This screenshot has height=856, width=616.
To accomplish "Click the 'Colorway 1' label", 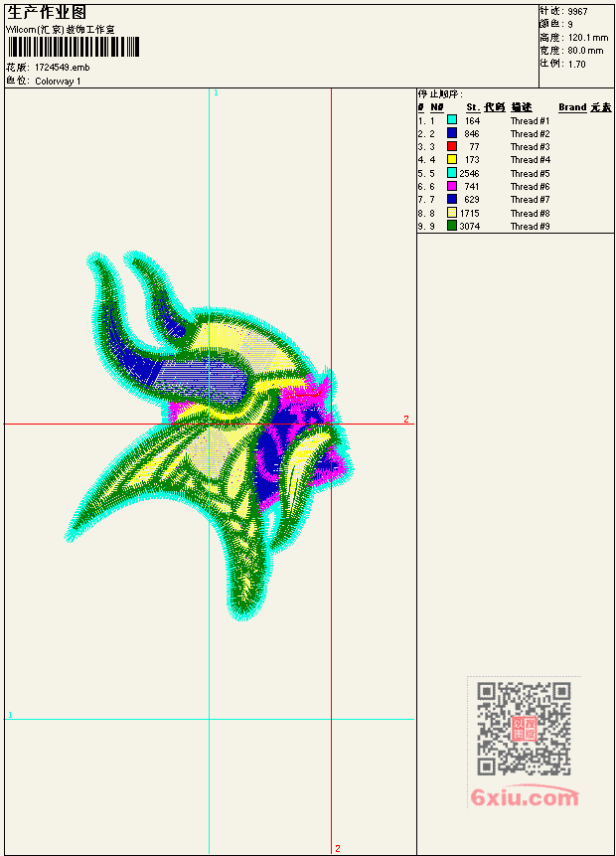I will 58,82.
